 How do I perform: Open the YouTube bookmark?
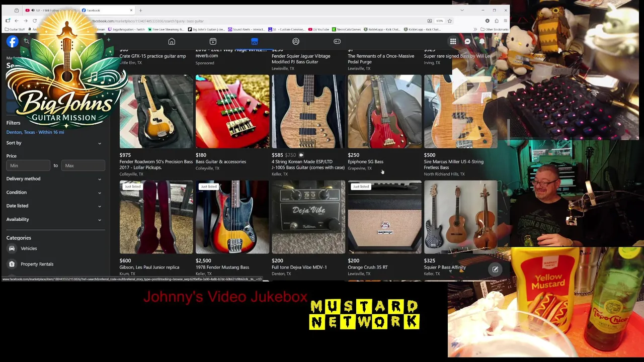point(319,30)
